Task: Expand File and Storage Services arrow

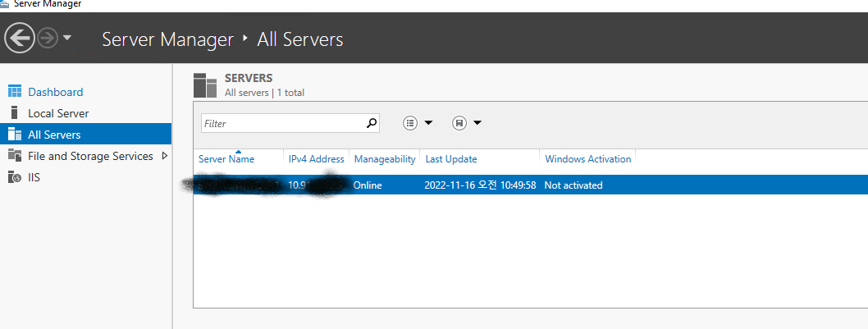Action: click(165, 156)
